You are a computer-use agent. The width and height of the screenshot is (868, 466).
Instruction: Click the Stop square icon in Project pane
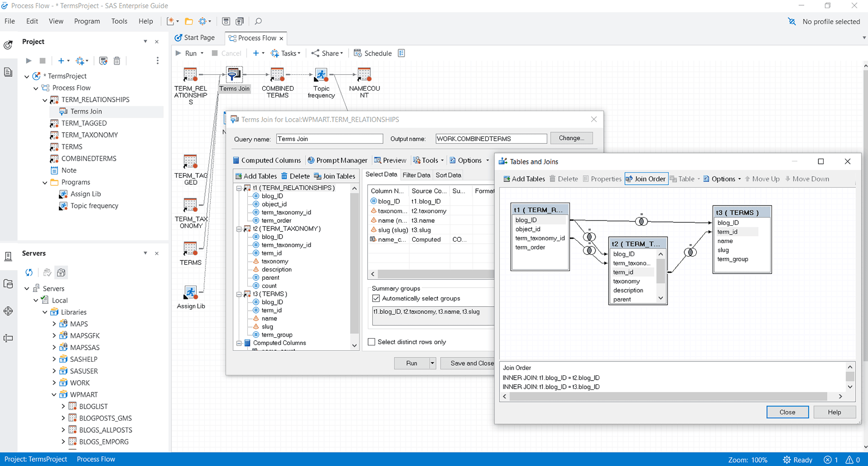(x=42, y=61)
